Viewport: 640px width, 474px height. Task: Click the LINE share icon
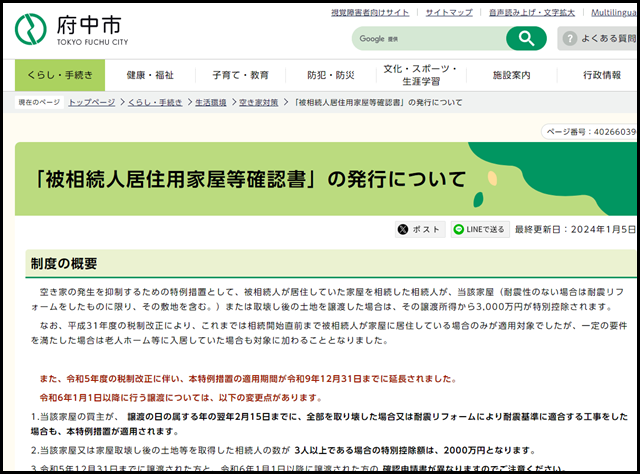click(459, 229)
